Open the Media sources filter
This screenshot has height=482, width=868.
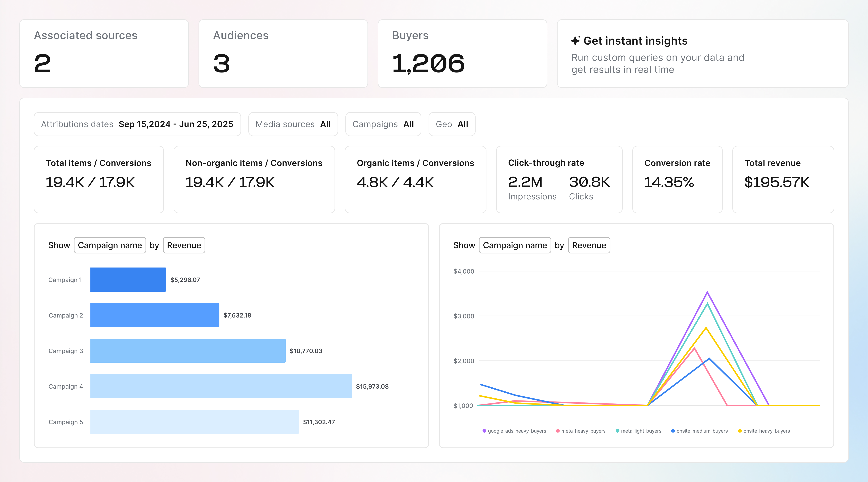293,124
